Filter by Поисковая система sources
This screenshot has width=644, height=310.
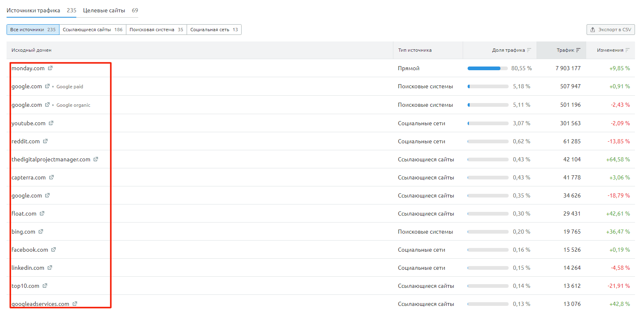(x=156, y=30)
